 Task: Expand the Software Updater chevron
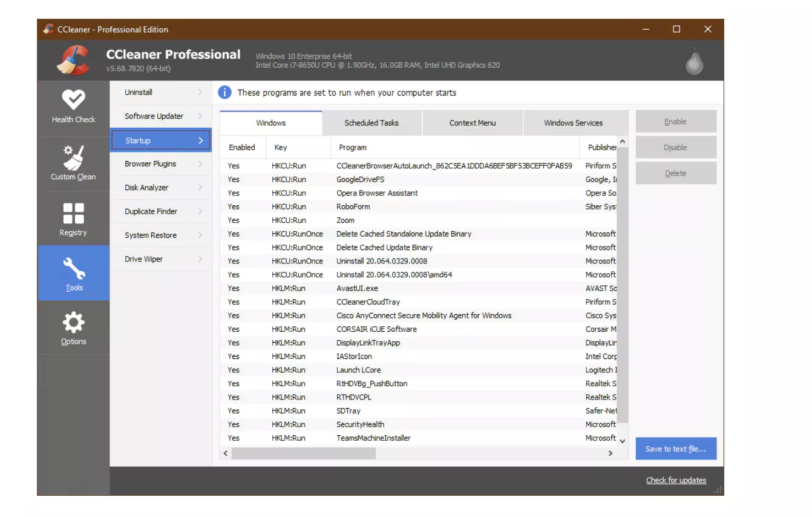(x=200, y=116)
